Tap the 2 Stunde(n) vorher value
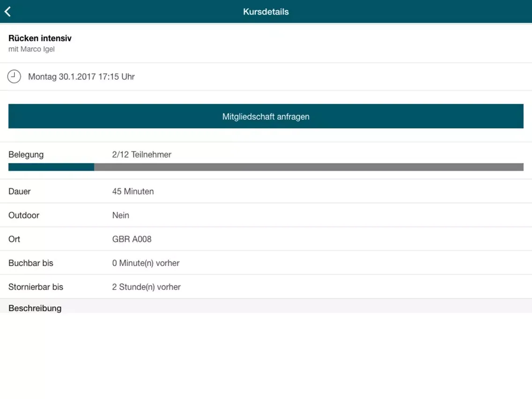 coord(146,287)
